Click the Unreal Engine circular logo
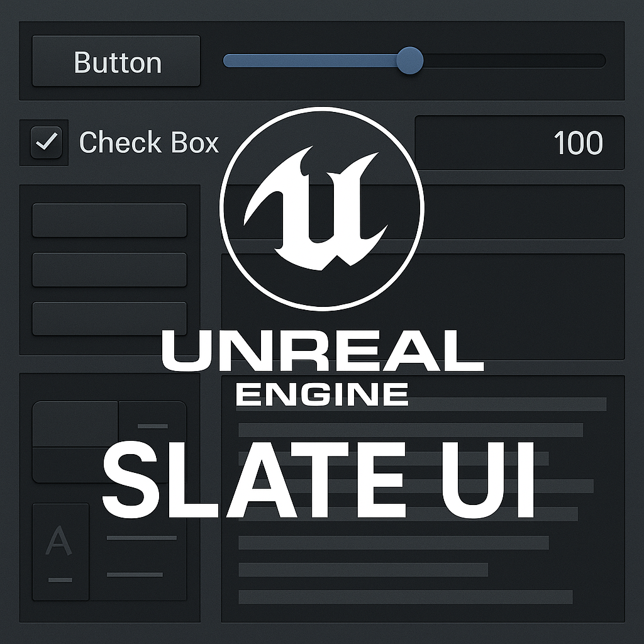This screenshot has width=644, height=644. [322, 209]
